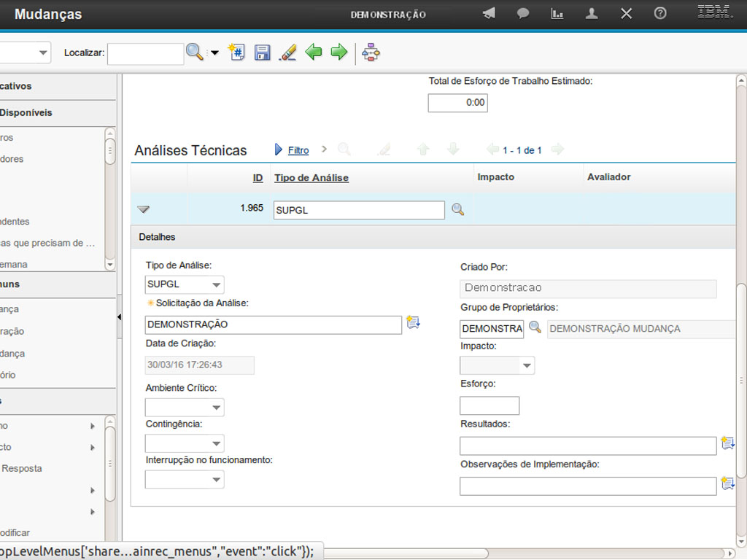747x560 pixels.
Task: Go to the previous record green arrow
Action: point(314,52)
